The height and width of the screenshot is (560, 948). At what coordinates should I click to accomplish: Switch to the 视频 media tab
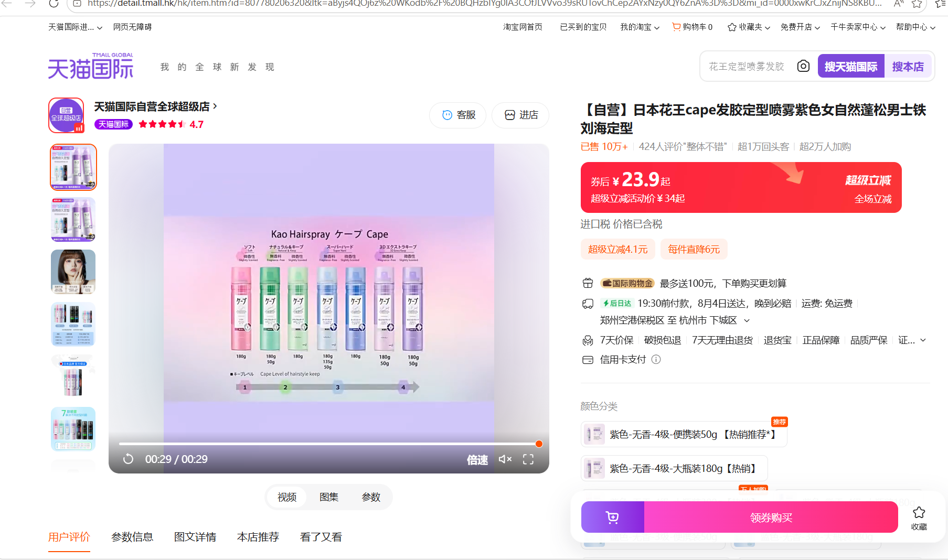(287, 497)
